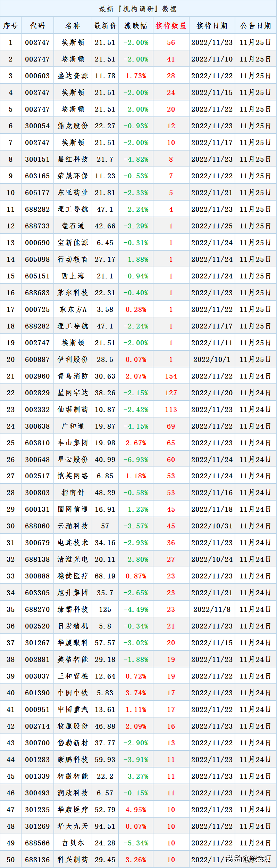The image size is (277, 868).
Task: Click reception count 113
Action: (171, 409)
